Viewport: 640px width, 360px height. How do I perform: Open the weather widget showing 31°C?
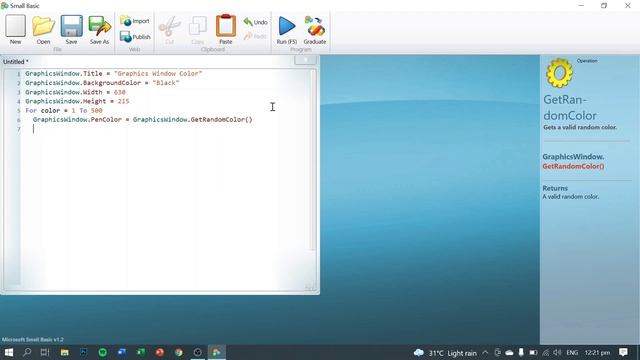pyautogui.click(x=445, y=353)
